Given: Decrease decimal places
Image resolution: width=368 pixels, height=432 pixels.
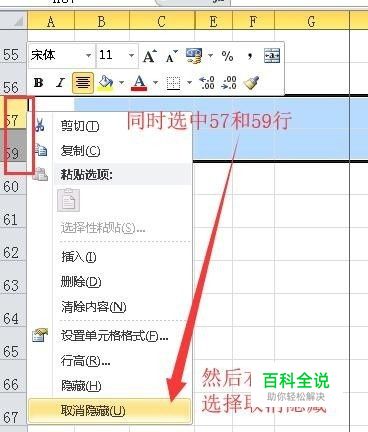Looking at the screenshot, I should [229, 83].
